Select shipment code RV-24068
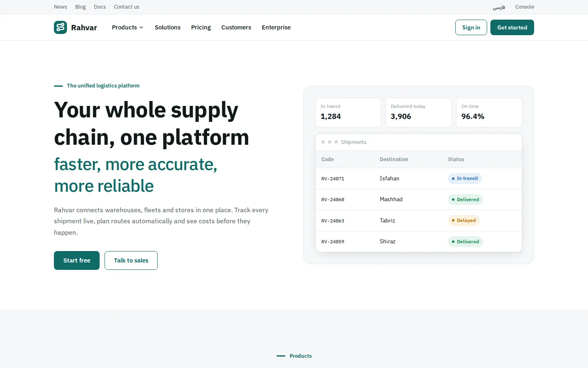Viewport: 588px width, 368px height. coord(333,200)
